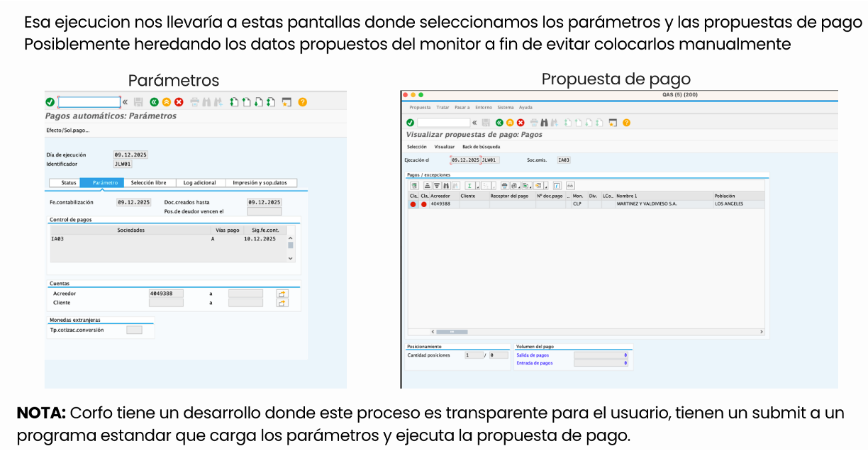Image resolution: width=868 pixels, height=451 pixels.
Task: Click the Find binoculars icon in the payments grid
Action: click(x=446, y=186)
